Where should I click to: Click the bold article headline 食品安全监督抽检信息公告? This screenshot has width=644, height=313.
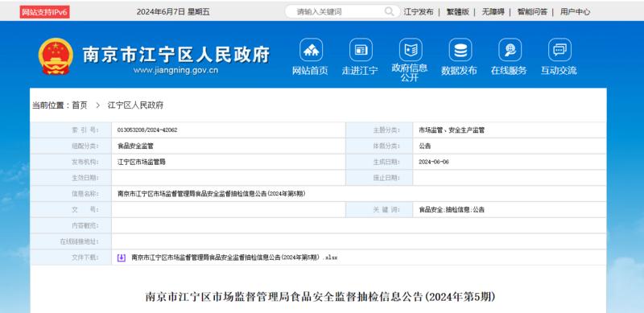(x=320, y=297)
